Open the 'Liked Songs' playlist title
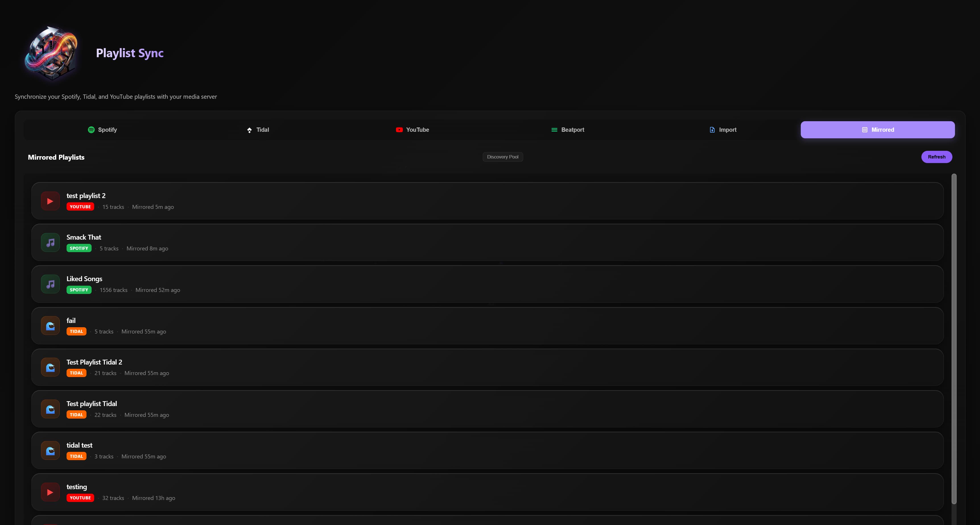The height and width of the screenshot is (525, 980). click(x=84, y=279)
